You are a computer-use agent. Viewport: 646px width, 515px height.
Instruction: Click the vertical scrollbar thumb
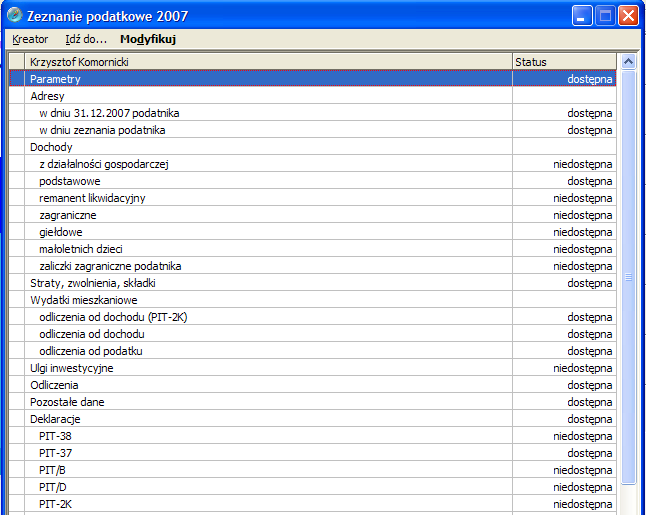tap(629, 278)
